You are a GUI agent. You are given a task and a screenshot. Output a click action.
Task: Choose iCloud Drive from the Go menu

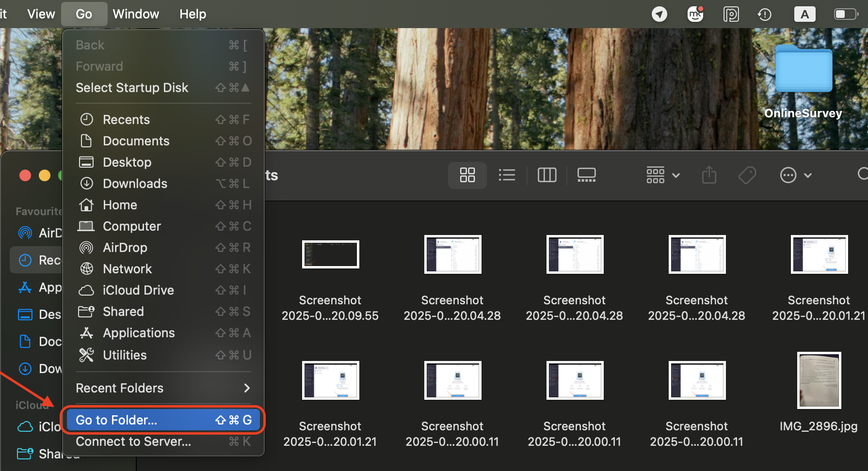click(x=138, y=290)
